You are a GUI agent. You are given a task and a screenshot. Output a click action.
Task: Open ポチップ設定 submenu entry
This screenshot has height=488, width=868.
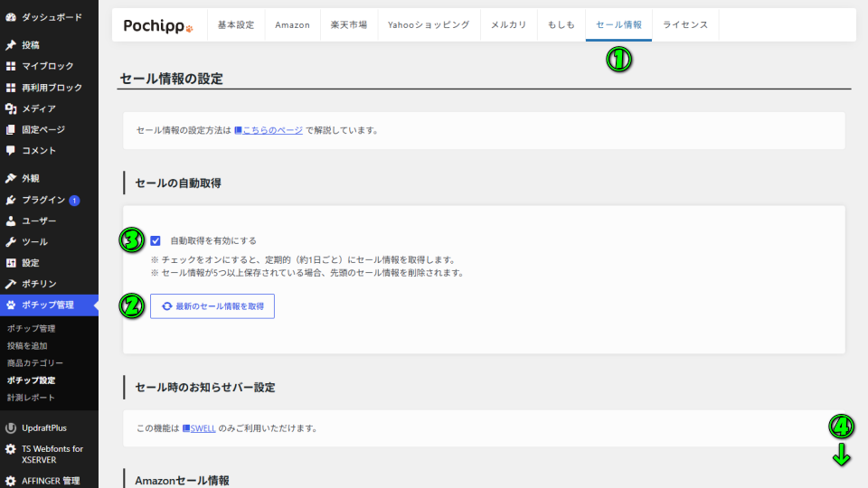tap(31, 380)
